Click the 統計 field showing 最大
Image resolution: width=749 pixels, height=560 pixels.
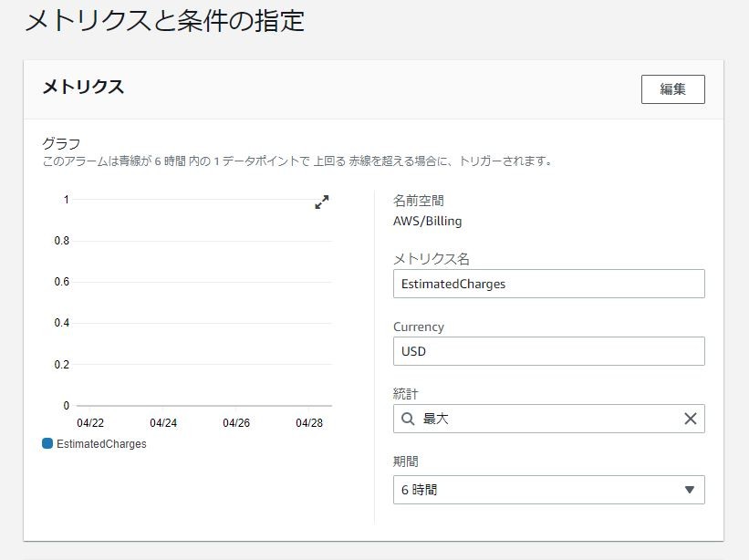click(x=548, y=419)
